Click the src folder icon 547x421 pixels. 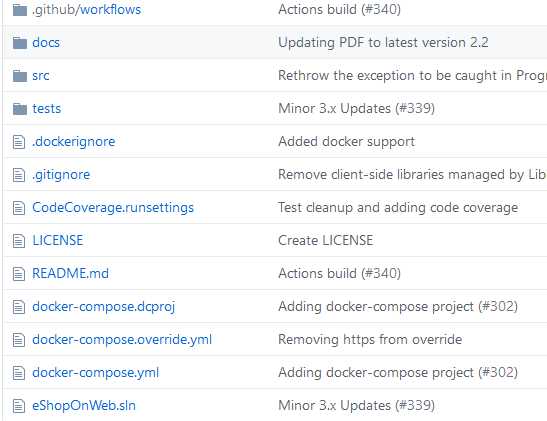20,76
